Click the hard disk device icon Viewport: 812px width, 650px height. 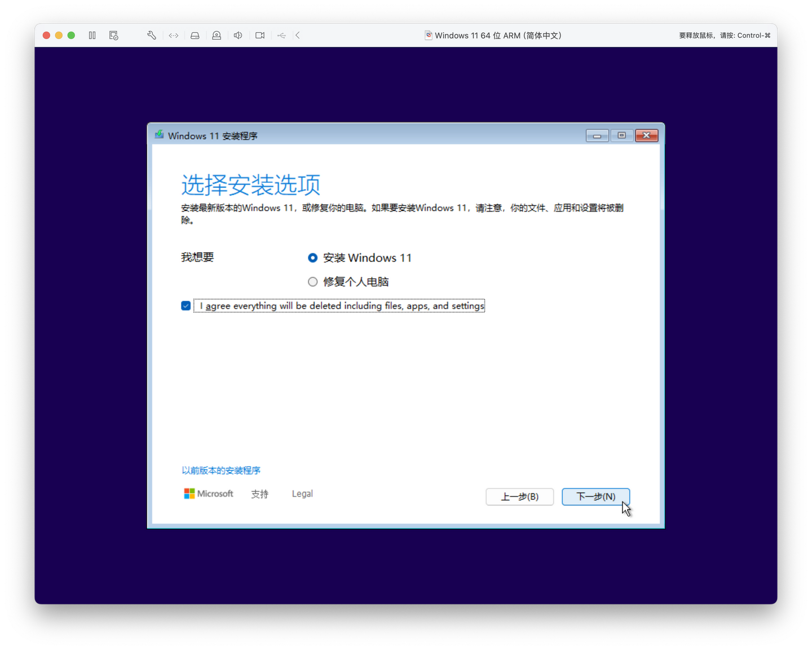[195, 36]
